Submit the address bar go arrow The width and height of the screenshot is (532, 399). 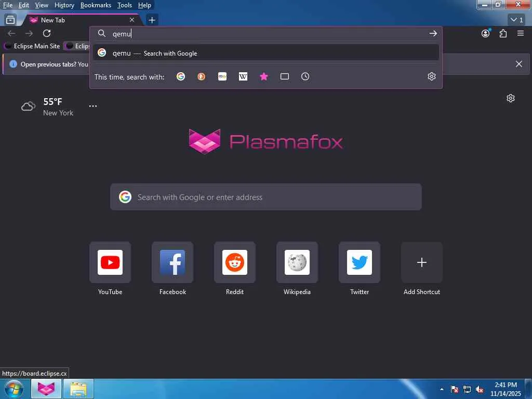pyautogui.click(x=433, y=33)
